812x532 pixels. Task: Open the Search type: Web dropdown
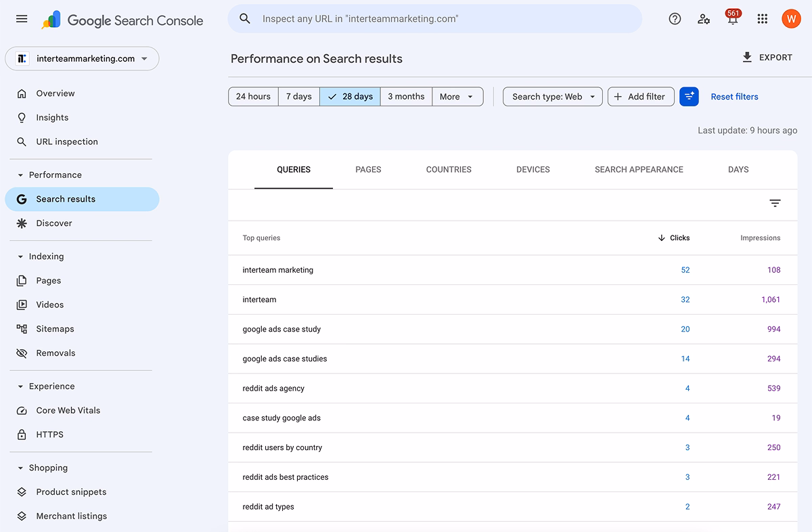click(x=552, y=96)
